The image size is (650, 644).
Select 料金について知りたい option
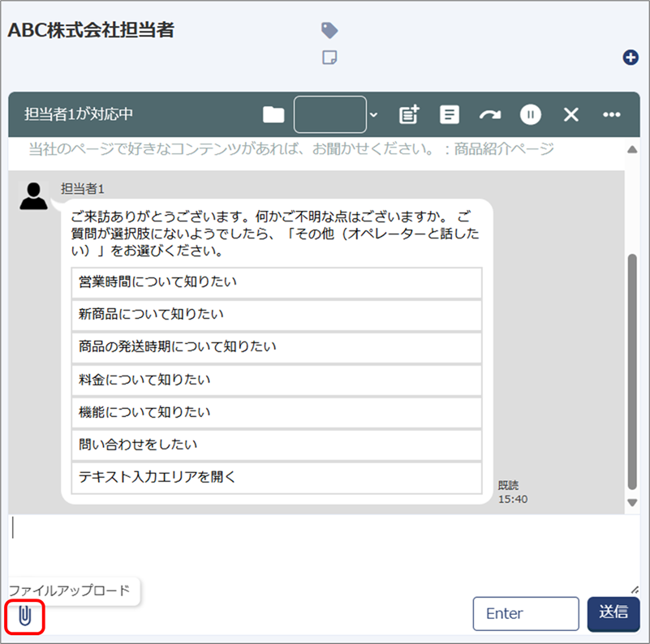(x=277, y=380)
